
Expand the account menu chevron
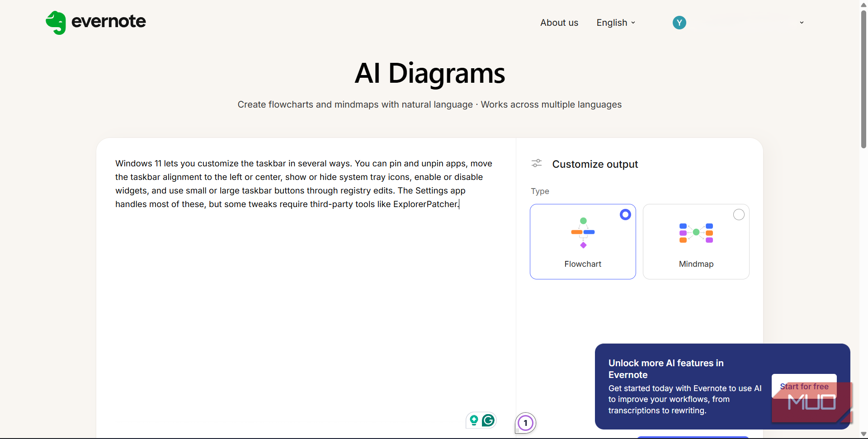tap(802, 23)
